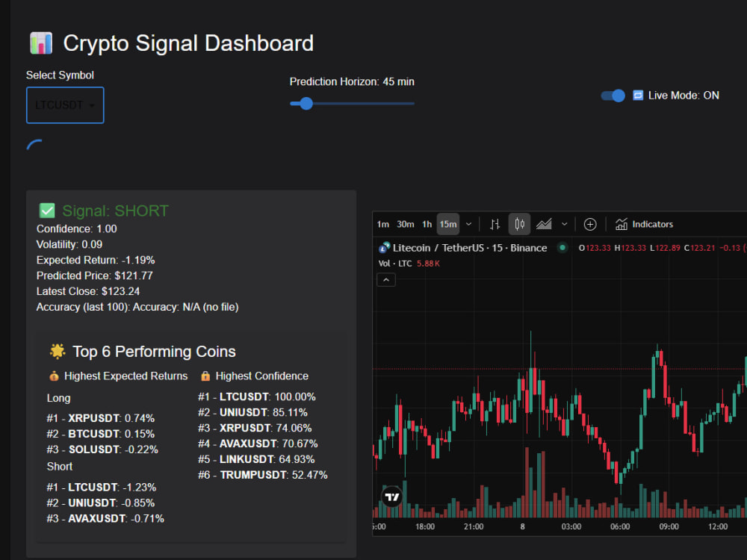Screen dimensions: 747x560
Task: Click the Expected Return -1.19% line
Action: (96, 261)
